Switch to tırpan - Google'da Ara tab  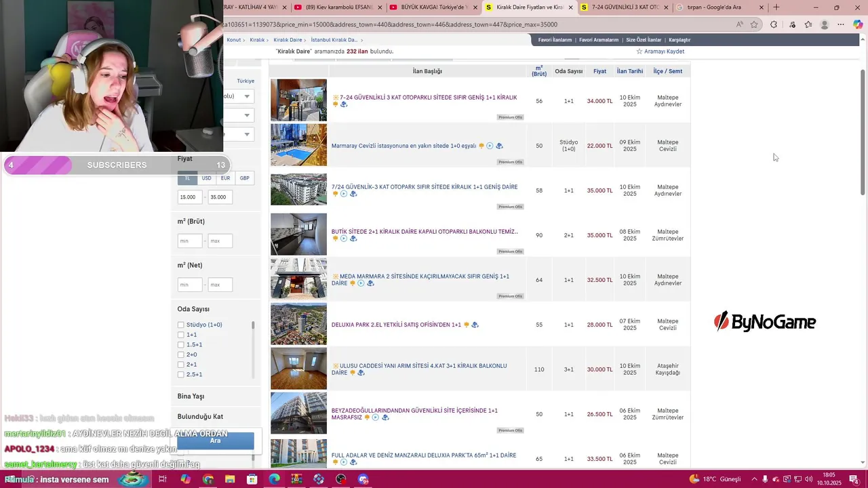point(720,7)
